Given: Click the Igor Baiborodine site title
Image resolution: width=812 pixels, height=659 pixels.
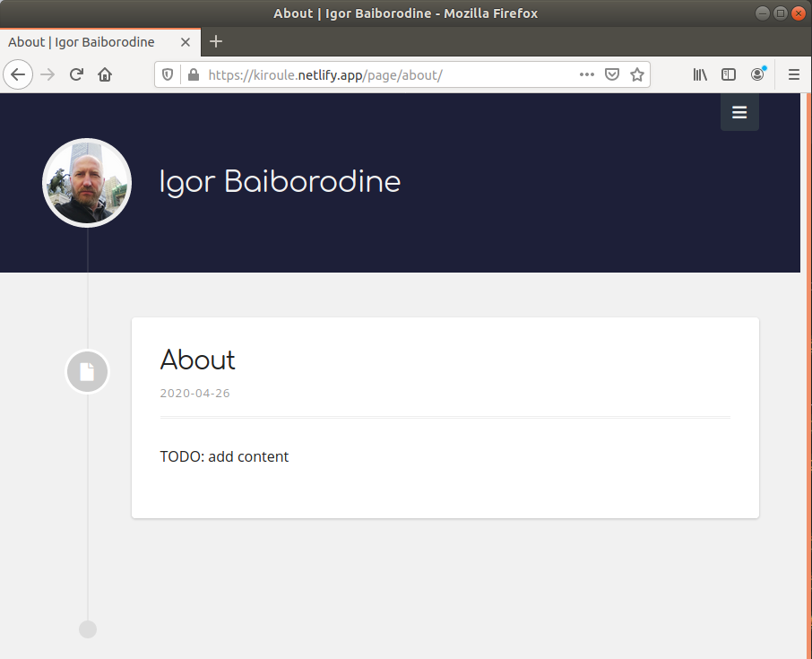Looking at the screenshot, I should [x=280, y=182].
